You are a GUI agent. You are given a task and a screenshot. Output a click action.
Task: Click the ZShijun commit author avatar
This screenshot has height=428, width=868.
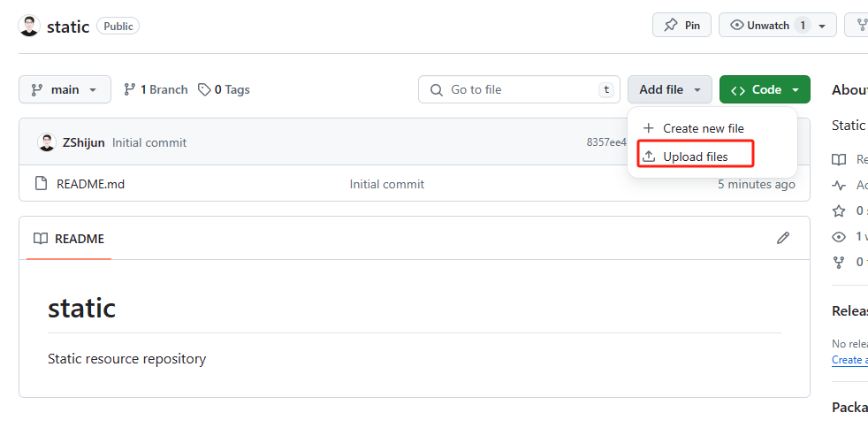(x=47, y=142)
